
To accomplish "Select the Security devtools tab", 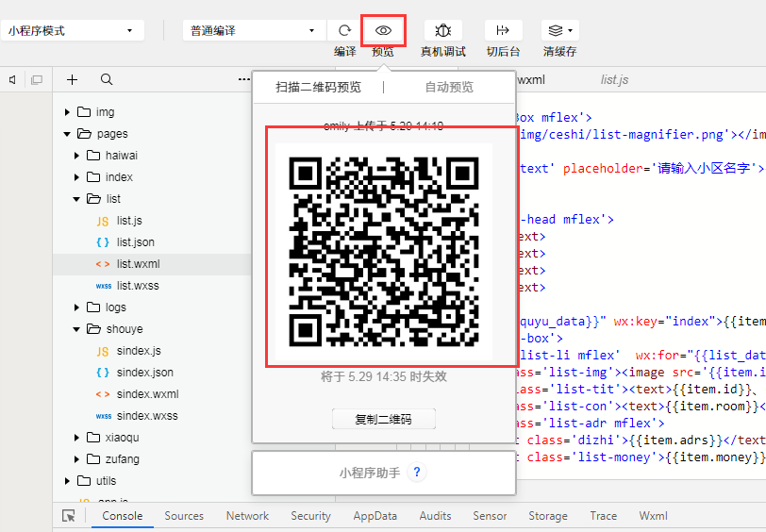I will tap(310, 516).
